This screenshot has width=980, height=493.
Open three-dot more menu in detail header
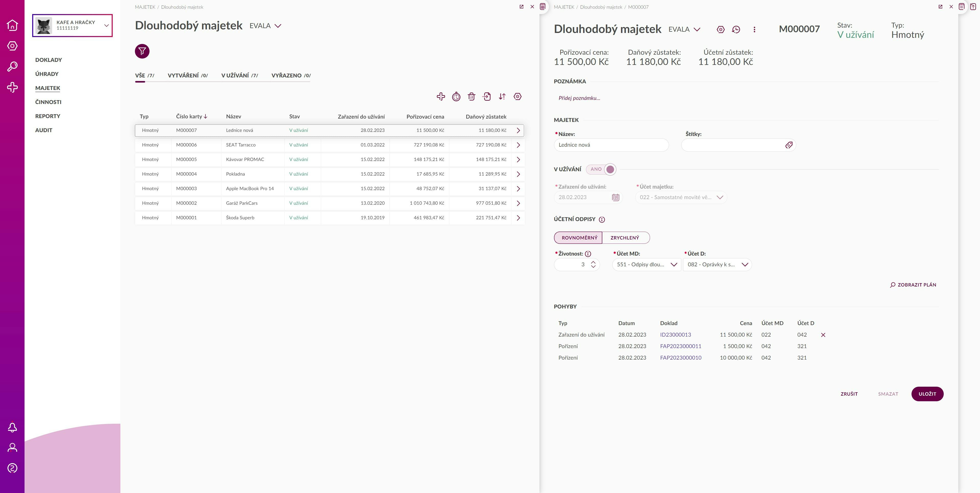coord(754,29)
